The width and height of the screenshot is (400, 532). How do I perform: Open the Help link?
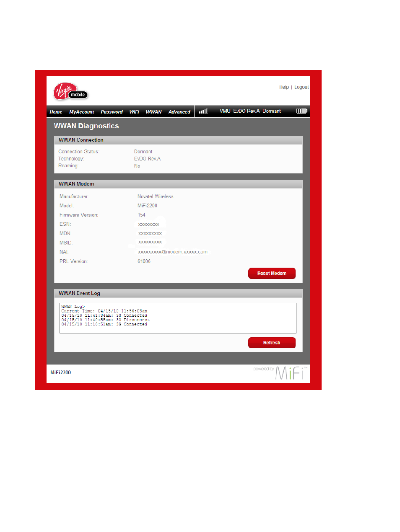pos(284,87)
